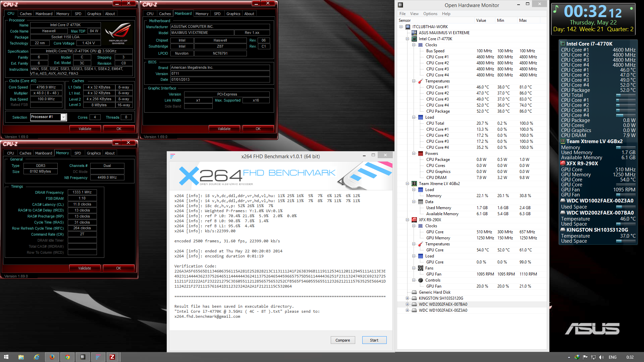Expand the KINGSTON SH103S3120G drive node
644x362 pixels.
point(407,298)
